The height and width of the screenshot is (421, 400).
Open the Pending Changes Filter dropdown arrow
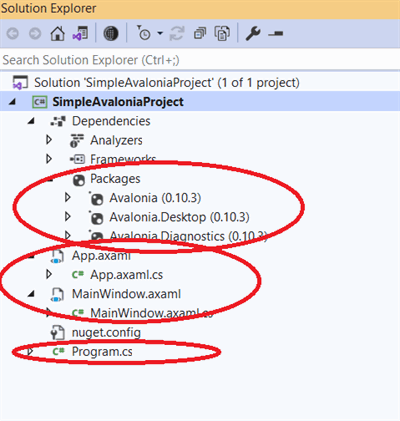coord(160,33)
